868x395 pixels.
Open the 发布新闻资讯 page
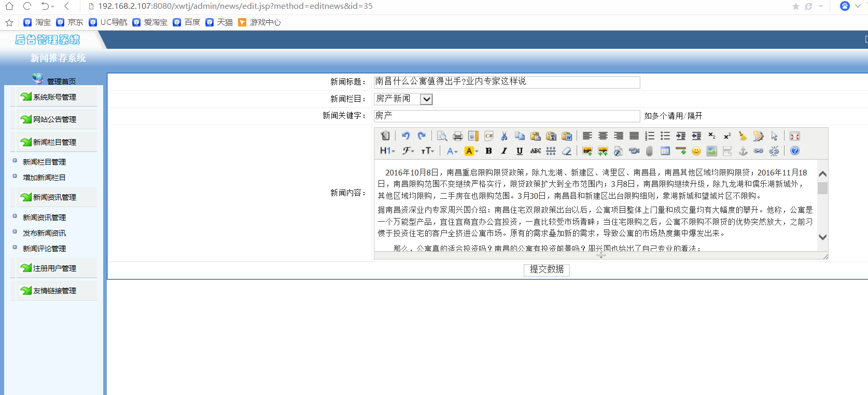click(x=44, y=233)
